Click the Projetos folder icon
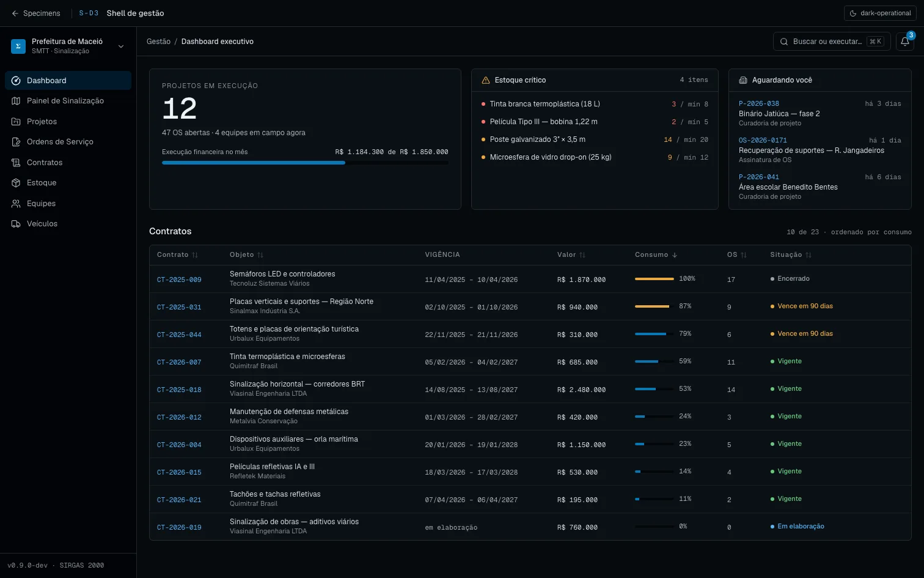The width and height of the screenshot is (924, 578). [16, 122]
